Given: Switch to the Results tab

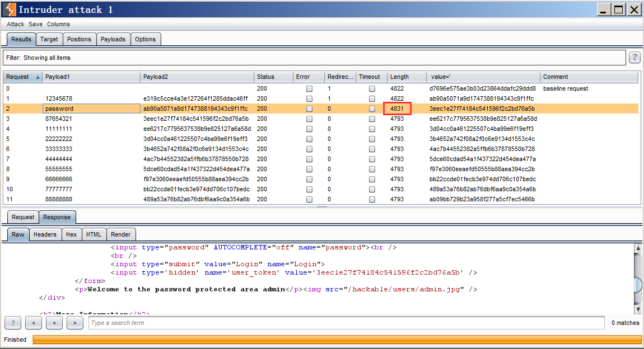Looking at the screenshot, I should [x=21, y=39].
